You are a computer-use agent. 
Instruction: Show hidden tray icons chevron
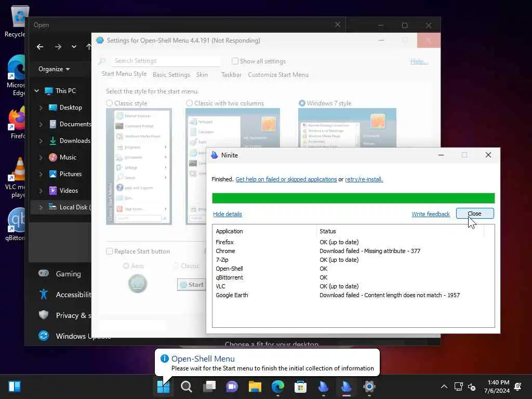point(444,387)
